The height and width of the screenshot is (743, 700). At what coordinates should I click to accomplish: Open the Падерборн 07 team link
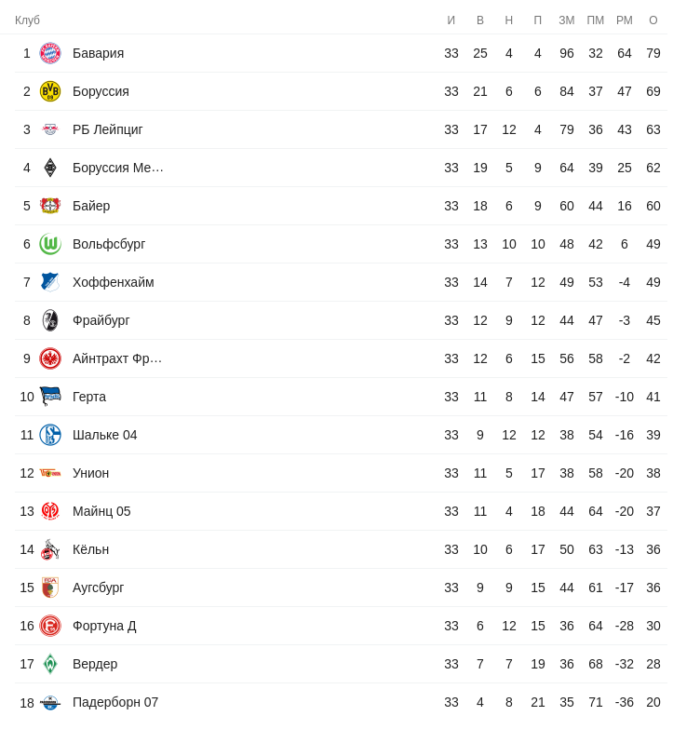coord(115,702)
